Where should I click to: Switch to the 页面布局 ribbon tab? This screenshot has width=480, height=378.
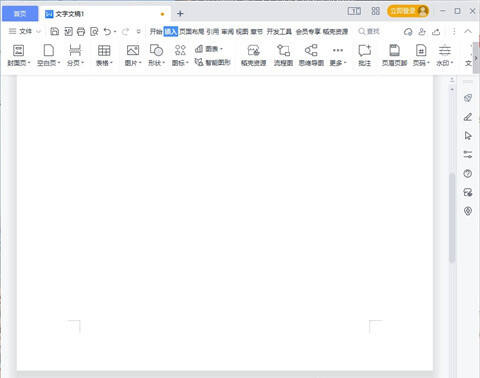point(192,32)
